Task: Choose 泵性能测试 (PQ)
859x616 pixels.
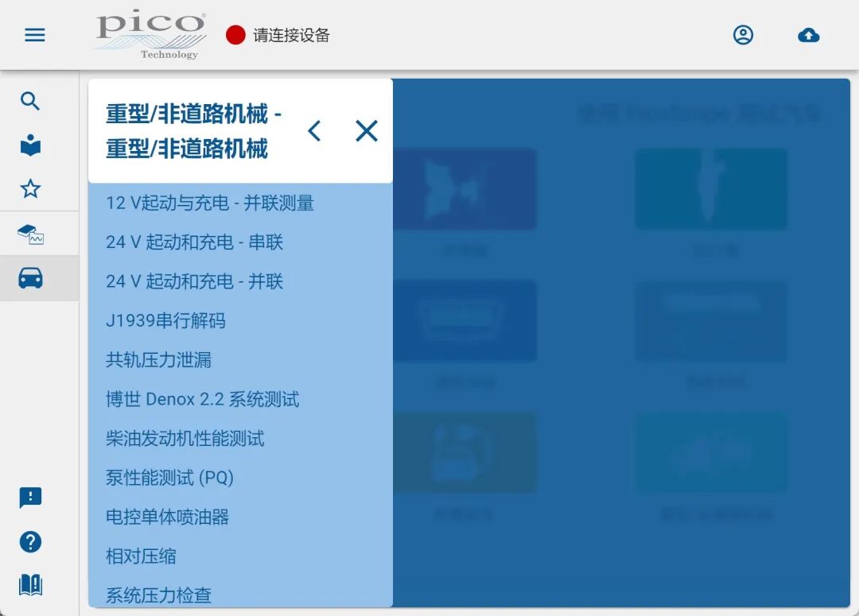Action: tap(170, 478)
